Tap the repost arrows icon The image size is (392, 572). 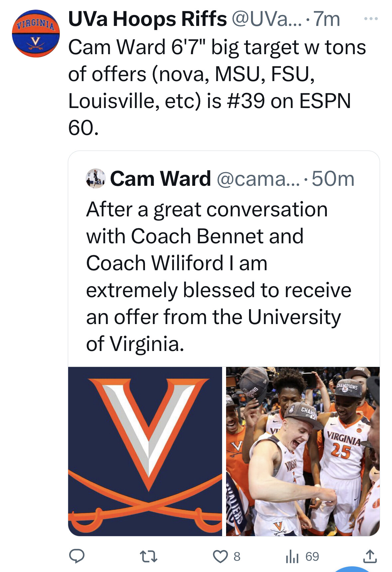click(148, 556)
